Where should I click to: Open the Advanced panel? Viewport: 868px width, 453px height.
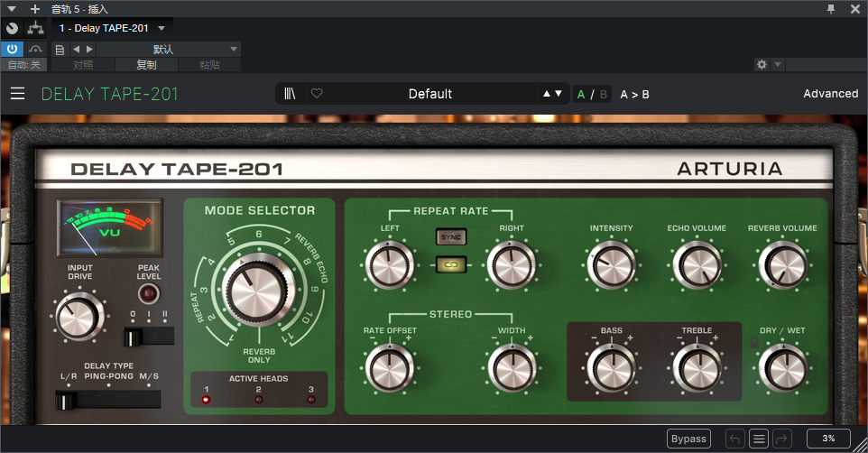click(x=830, y=94)
